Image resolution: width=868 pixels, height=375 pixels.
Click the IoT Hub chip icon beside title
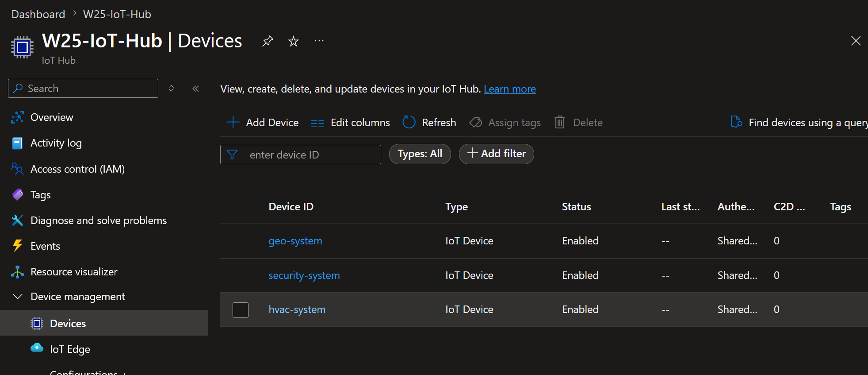point(22,47)
